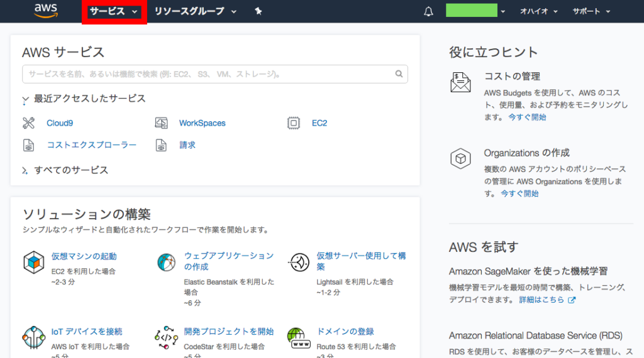Viewport: 644px width, 358px height.
Task: Open the サービス menu
Action: (113, 11)
